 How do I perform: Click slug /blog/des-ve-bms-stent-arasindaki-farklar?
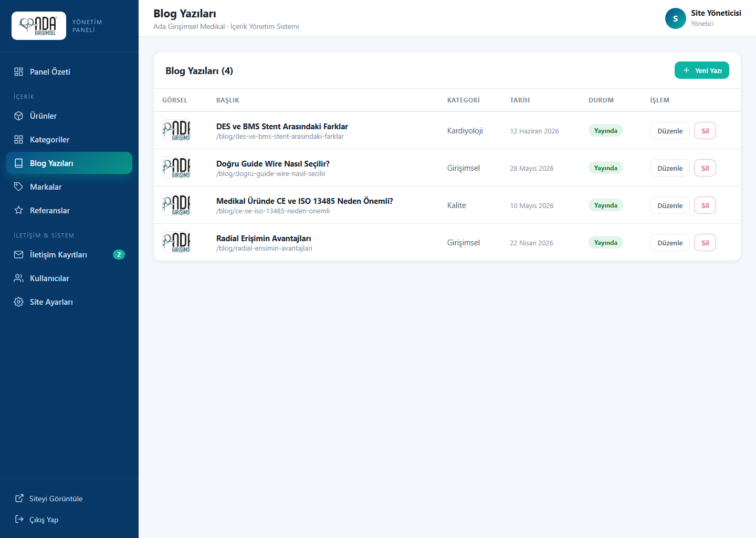click(280, 137)
